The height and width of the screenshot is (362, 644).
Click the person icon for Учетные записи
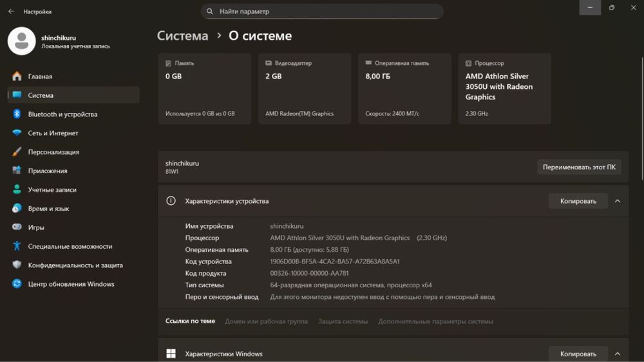click(17, 189)
